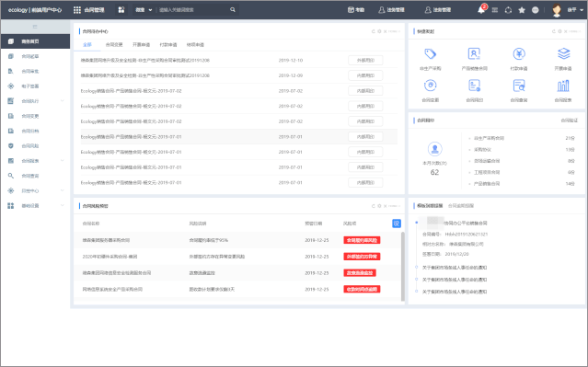588x367 pixels.
Task: Open the notification bell with red badge
Action: pyautogui.click(x=481, y=9)
